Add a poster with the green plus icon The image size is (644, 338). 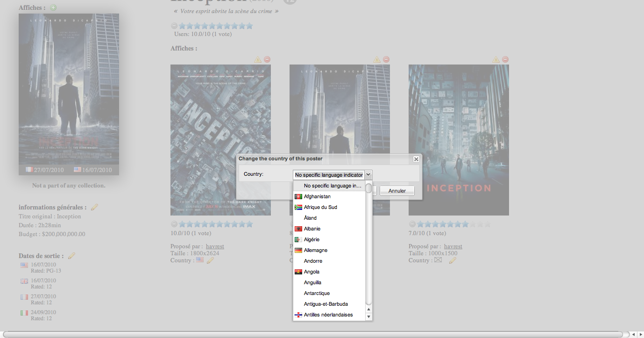pyautogui.click(x=53, y=7)
